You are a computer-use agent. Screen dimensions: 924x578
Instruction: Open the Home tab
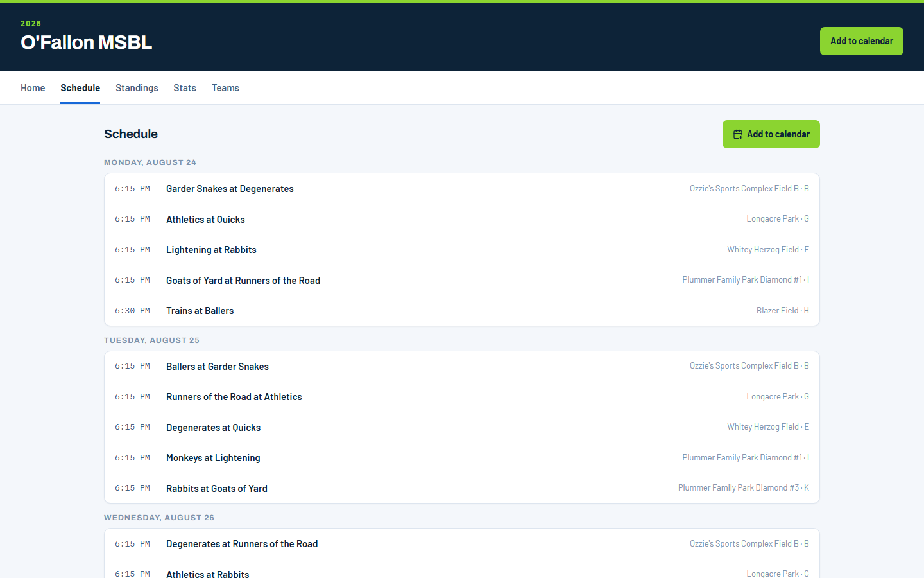coord(33,88)
